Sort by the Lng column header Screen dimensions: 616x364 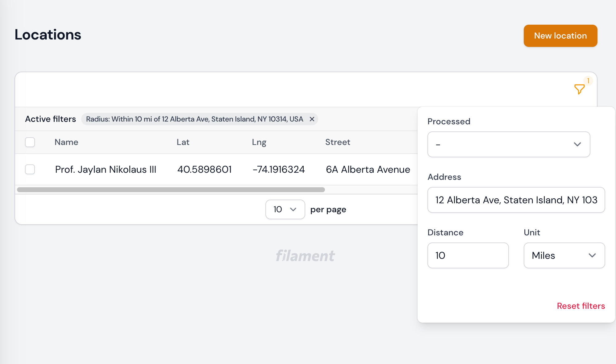tap(259, 142)
